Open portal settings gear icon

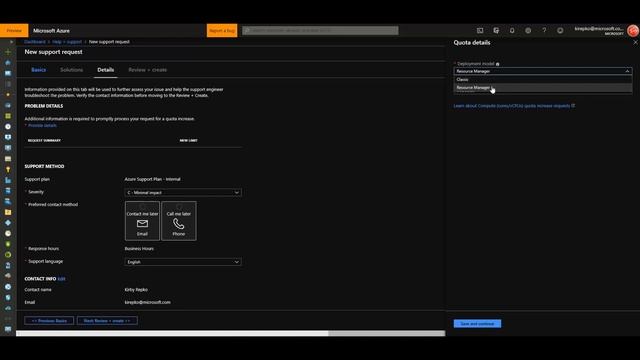tap(528, 31)
